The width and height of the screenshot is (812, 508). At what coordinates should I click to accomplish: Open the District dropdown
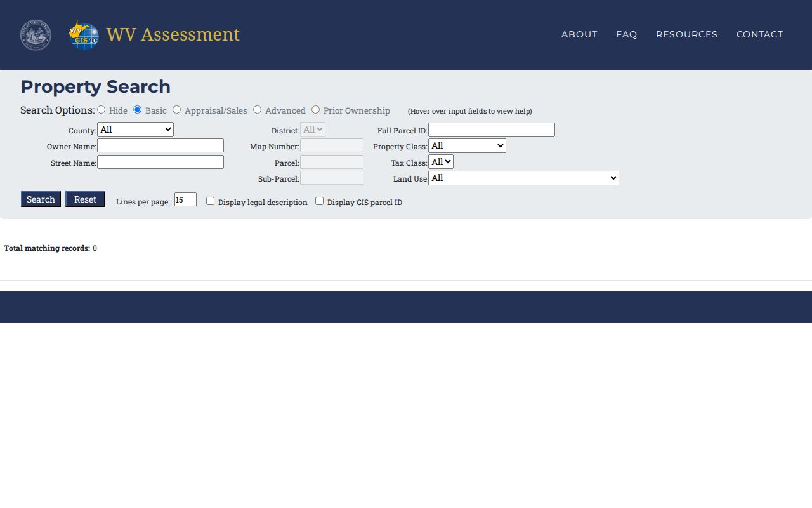(x=313, y=130)
